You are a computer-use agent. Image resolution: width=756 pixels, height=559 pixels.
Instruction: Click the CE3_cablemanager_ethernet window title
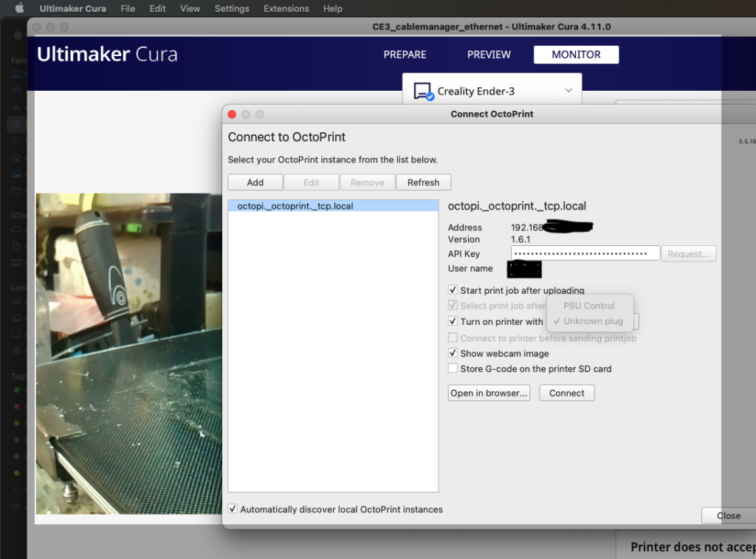pyautogui.click(x=491, y=27)
